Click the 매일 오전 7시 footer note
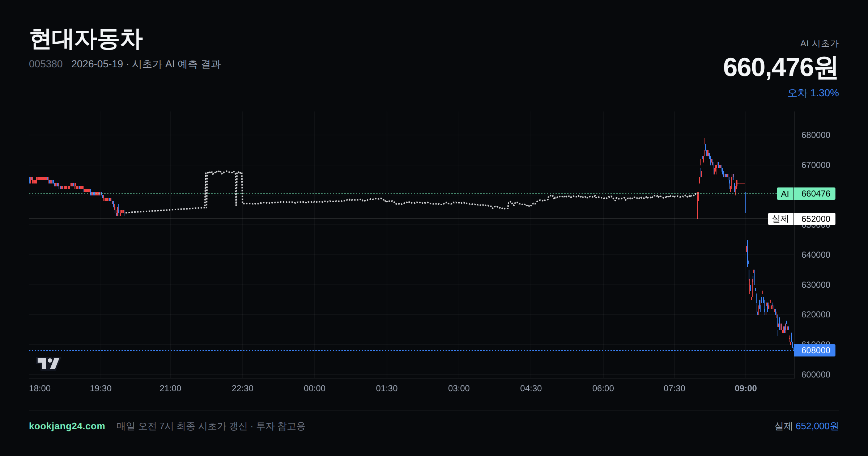Viewport: 868px width, 456px height. tap(211, 426)
